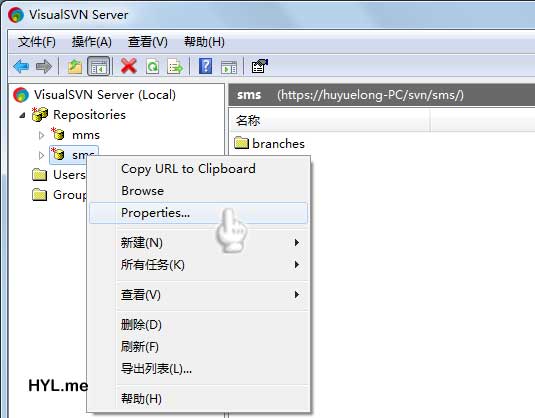The width and height of the screenshot is (535, 418).
Task: Open the 文件(F) menu
Action: point(37,42)
